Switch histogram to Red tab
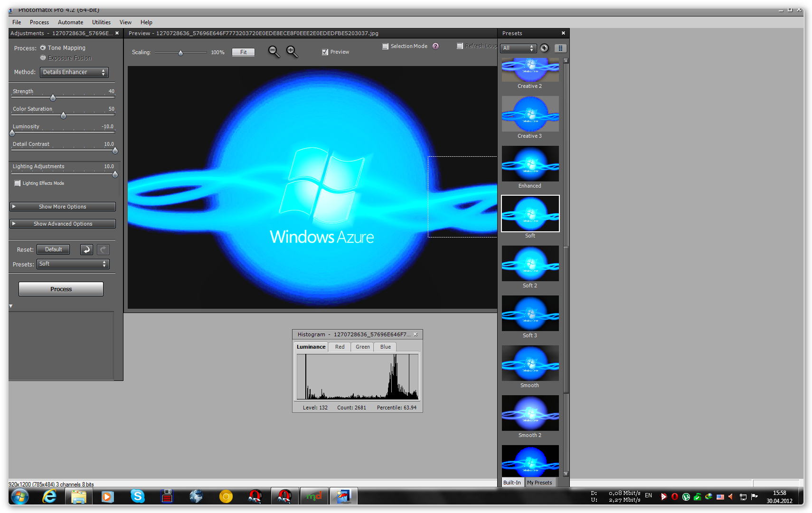 (x=340, y=347)
